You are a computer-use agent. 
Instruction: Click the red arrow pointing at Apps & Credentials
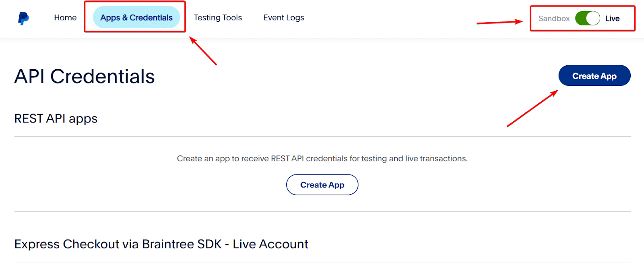pos(203,51)
